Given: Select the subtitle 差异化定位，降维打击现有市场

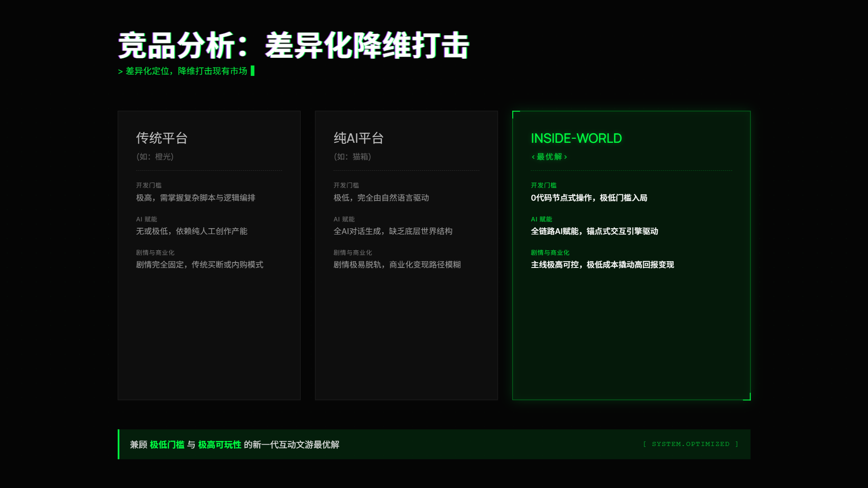Looking at the screenshot, I should [186, 71].
